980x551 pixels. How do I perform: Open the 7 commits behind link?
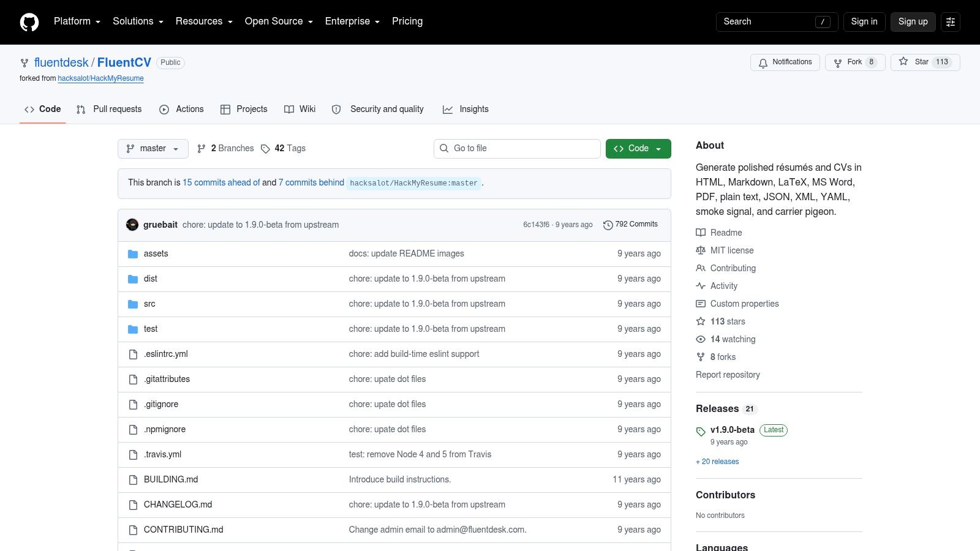click(x=311, y=182)
